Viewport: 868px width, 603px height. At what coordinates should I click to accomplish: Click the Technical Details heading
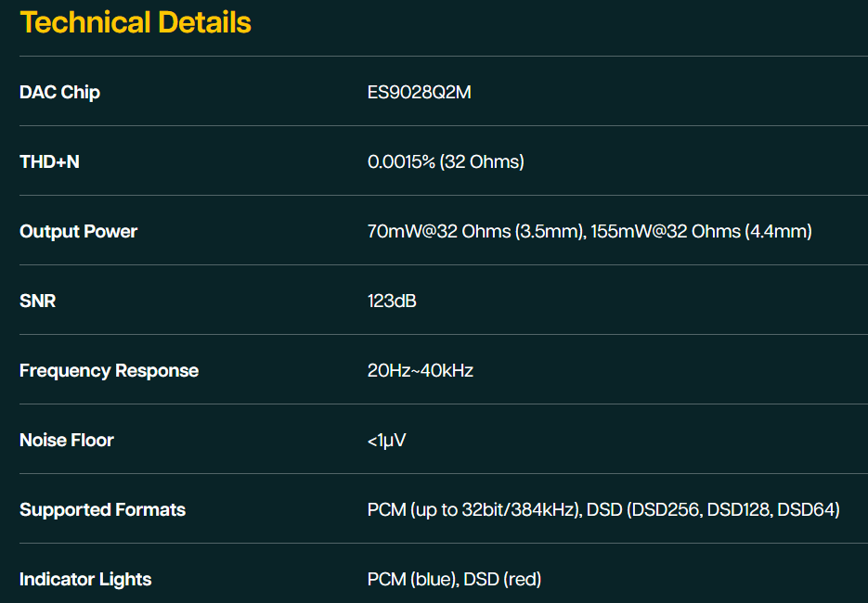click(136, 22)
